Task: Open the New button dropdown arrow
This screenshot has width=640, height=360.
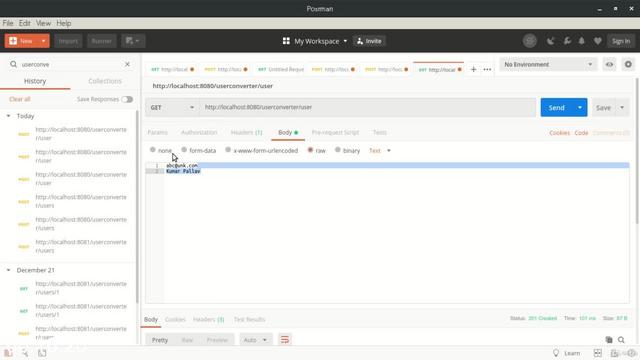Action: click(x=43, y=41)
